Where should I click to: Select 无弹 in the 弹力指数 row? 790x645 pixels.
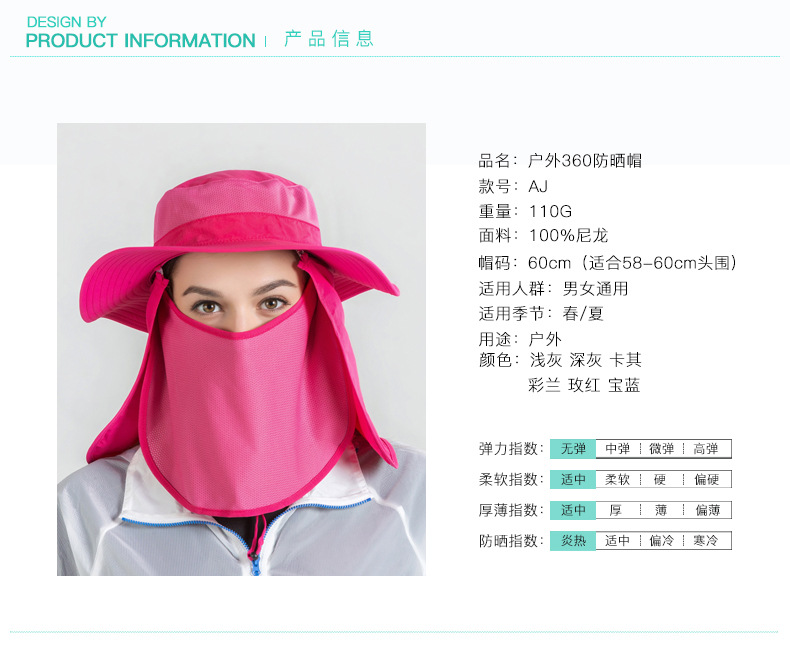pyautogui.click(x=573, y=448)
